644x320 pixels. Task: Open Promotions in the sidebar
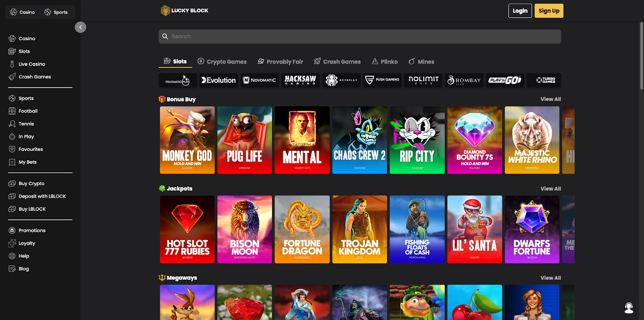[x=27, y=231]
